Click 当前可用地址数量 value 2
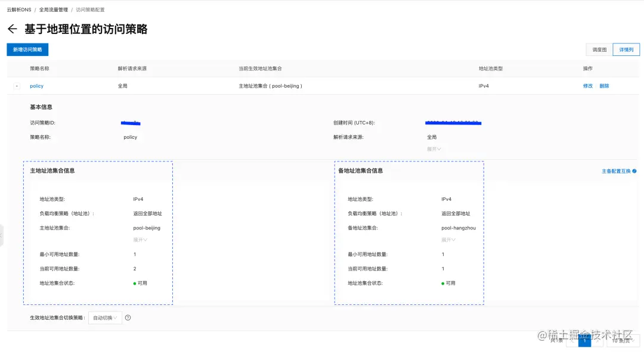This screenshot has height=352, width=644. 135,269
